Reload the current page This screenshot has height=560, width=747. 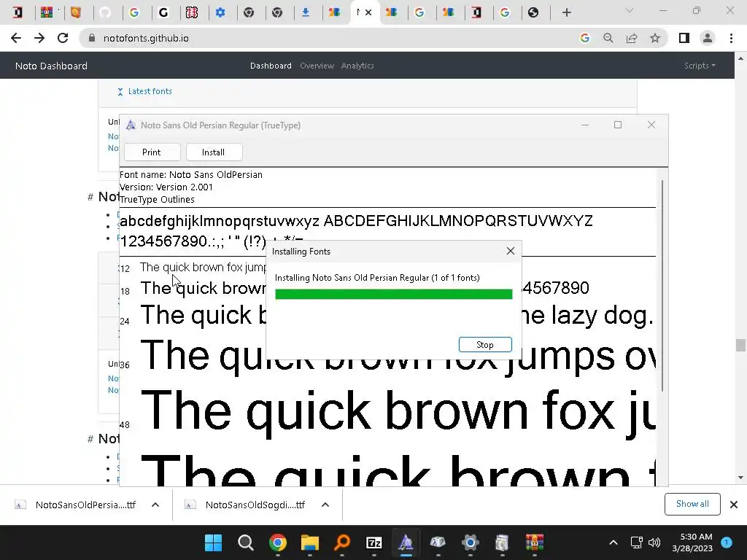[63, 38]
